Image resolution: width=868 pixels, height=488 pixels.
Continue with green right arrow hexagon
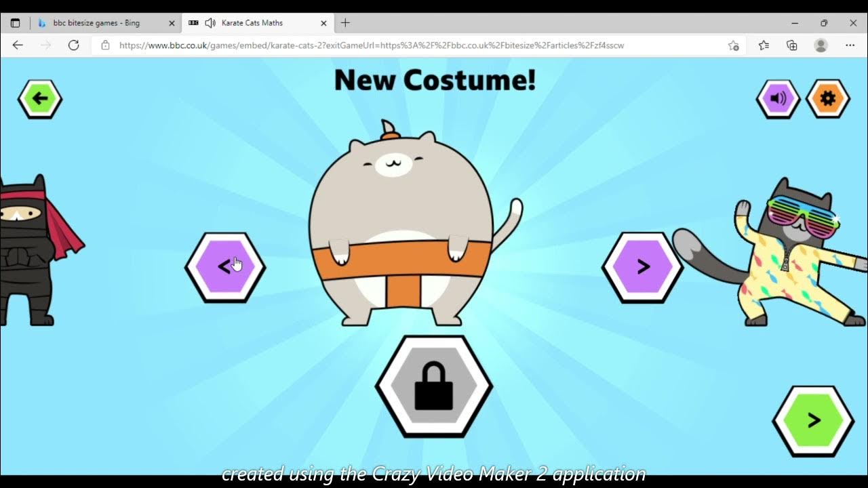(813, 421)
